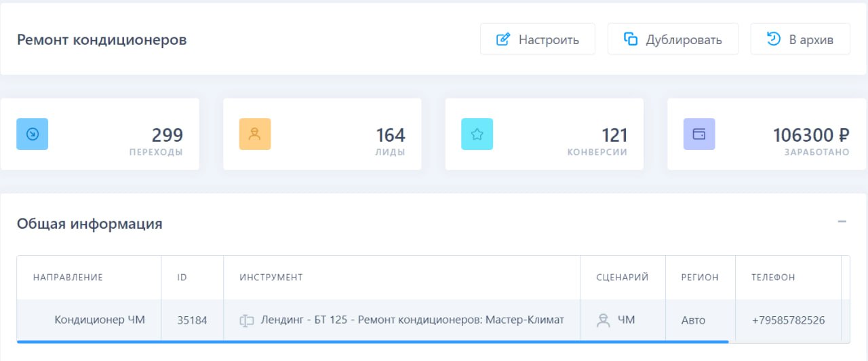Click the 106300 ₽ earned value
Screen dimensions: 868x361
(x=811, y=135)
